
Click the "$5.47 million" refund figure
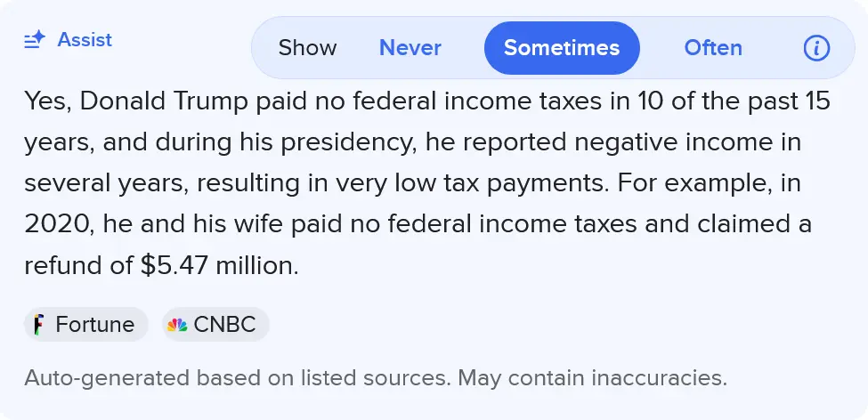coord(216,265)
